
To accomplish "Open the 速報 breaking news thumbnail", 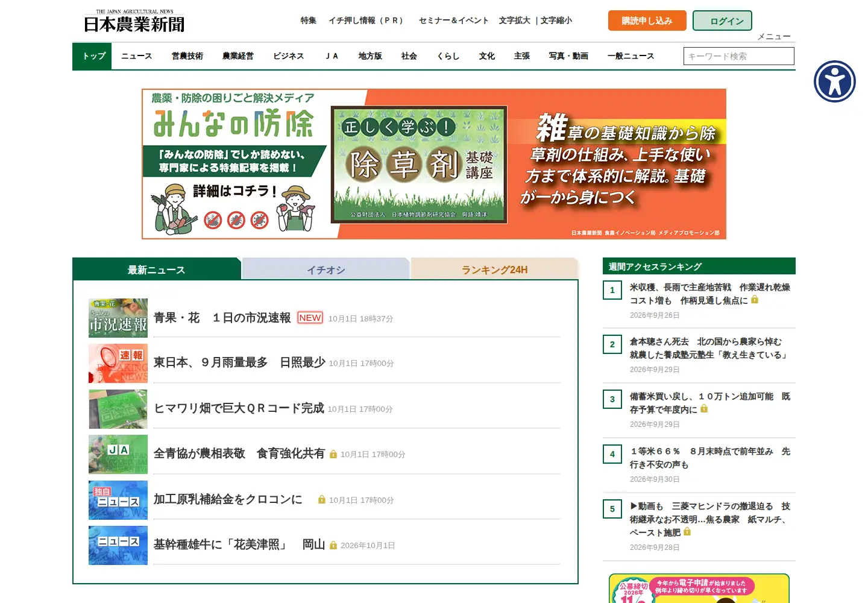I will [118, 363].
